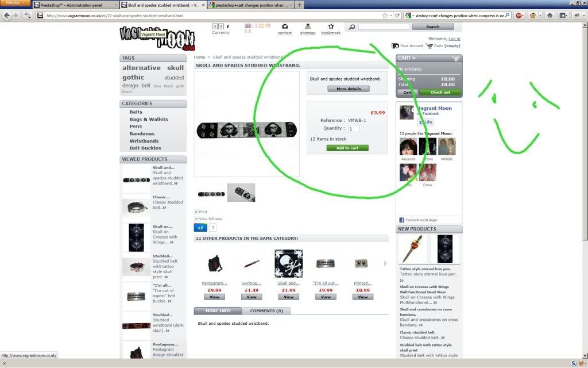
Task: Switch to the Comments (0) tab
Action: 266,311
